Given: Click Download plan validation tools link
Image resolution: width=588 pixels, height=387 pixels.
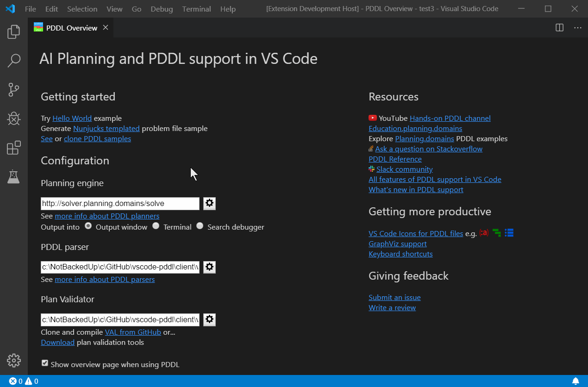Looking at the screenshot, I should coord(57,342).
